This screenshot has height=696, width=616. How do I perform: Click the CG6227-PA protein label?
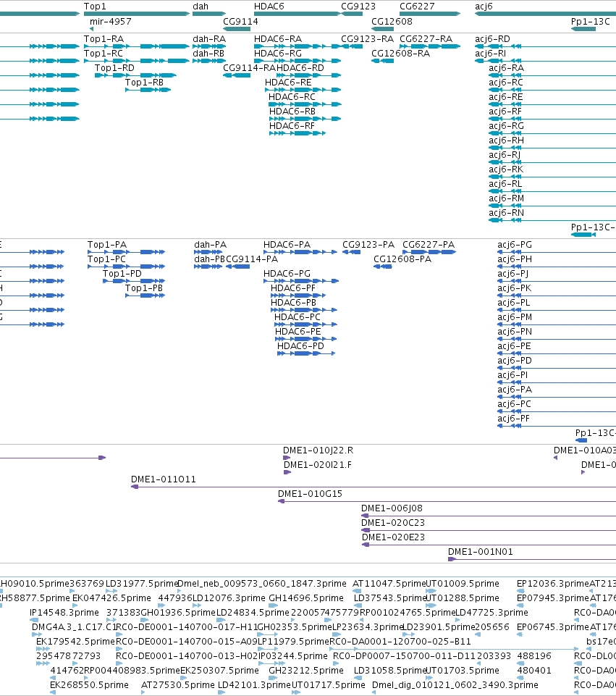429,245
